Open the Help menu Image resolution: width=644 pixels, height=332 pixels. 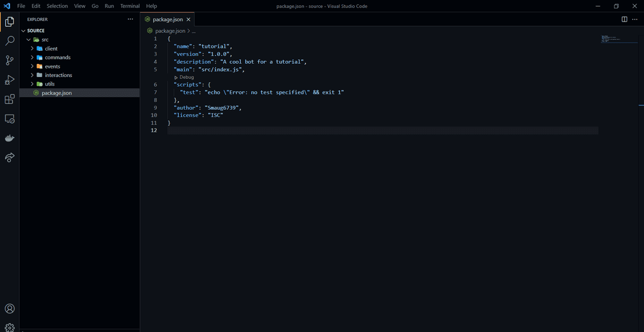(x=151, y=6)
